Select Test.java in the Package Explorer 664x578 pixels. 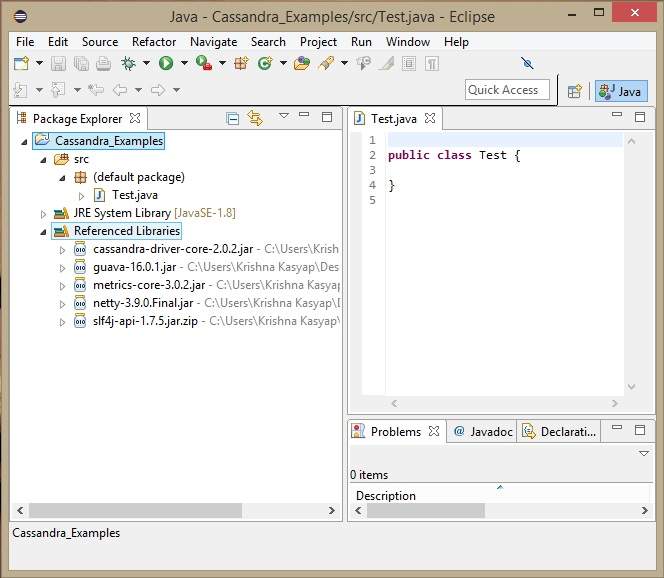pyautogui.click(x=134, y=195)
